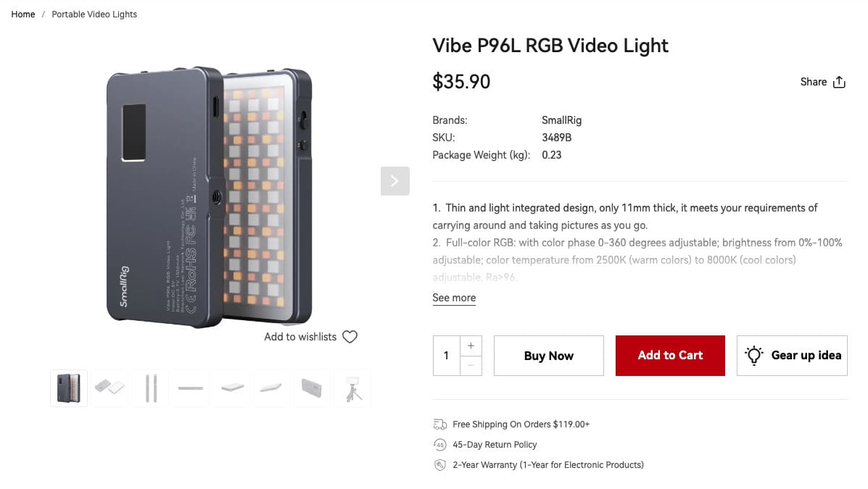Click the free shipping truck icon
868x489 pixels.
[439, 425]
